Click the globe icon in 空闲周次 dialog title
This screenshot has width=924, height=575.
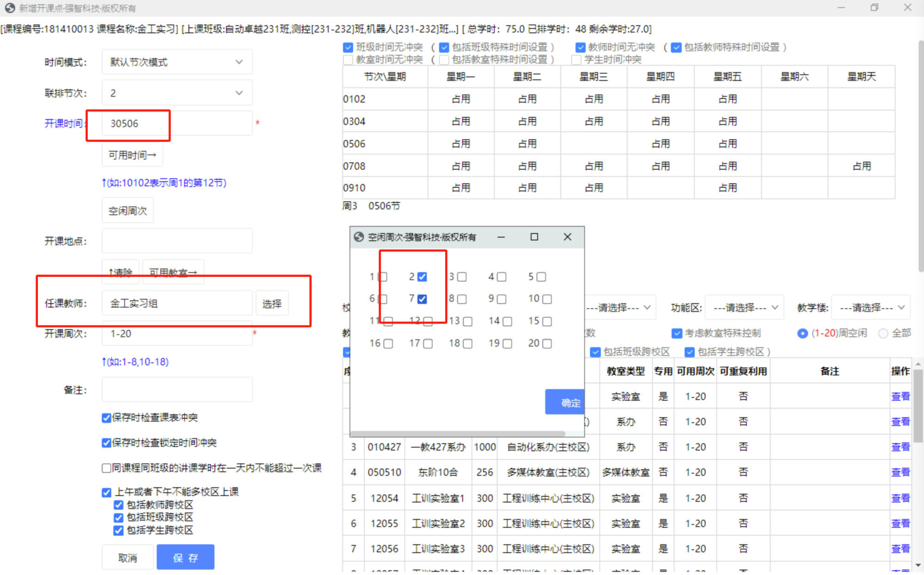click(359, 237)
